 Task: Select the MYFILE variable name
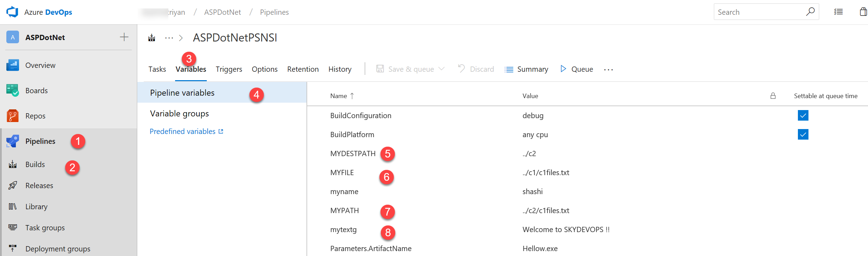click(342, 173)
